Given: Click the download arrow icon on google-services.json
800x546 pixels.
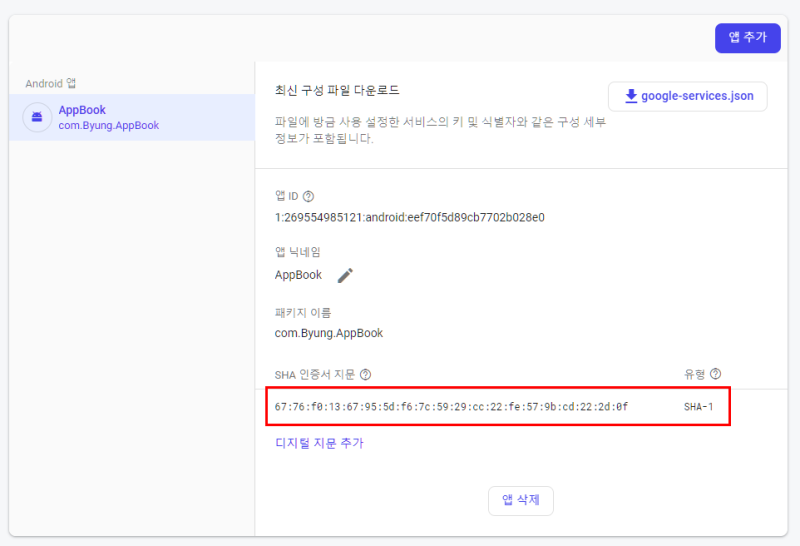Looking at the screenshot, I should [631, 96].
